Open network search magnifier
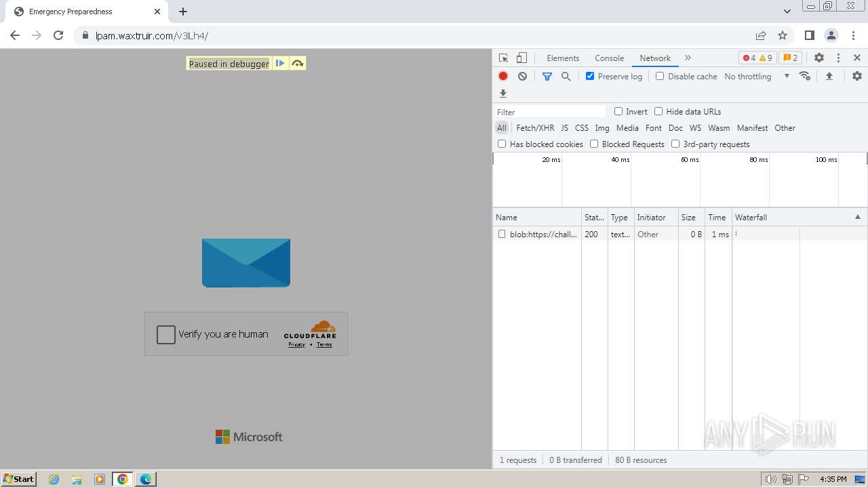Viewport: 868px width, 488px height. tap(566, 77)
